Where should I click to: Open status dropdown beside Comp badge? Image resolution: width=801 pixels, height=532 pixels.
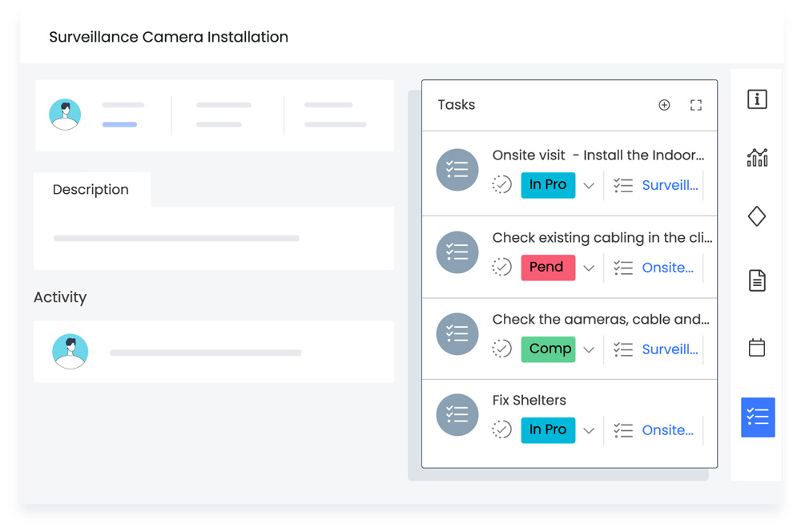tap(589, 349)
